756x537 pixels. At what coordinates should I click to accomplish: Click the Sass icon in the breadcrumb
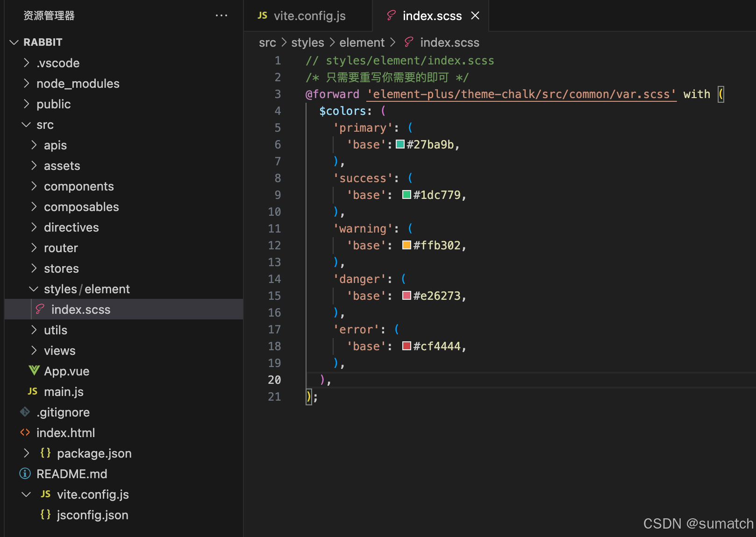[408, 42]
